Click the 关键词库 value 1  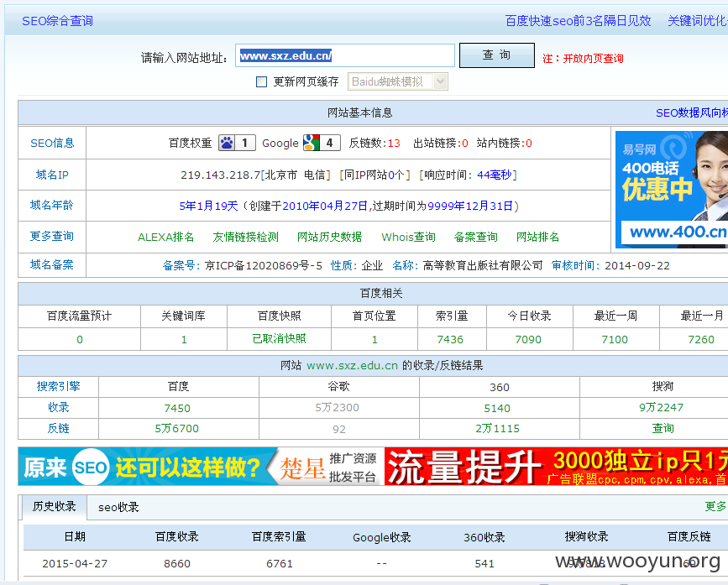(x=184, y=340)
